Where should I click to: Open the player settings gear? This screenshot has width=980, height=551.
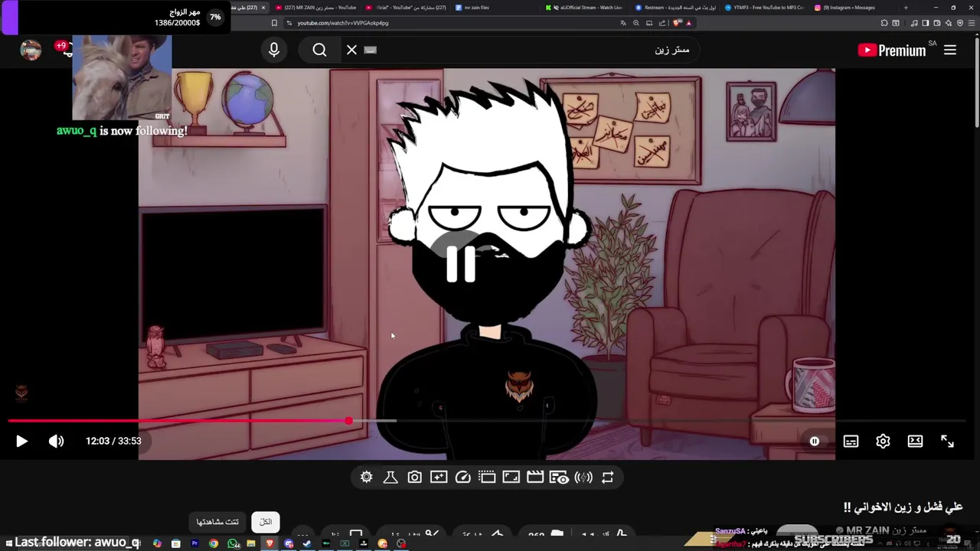point(883,441)
